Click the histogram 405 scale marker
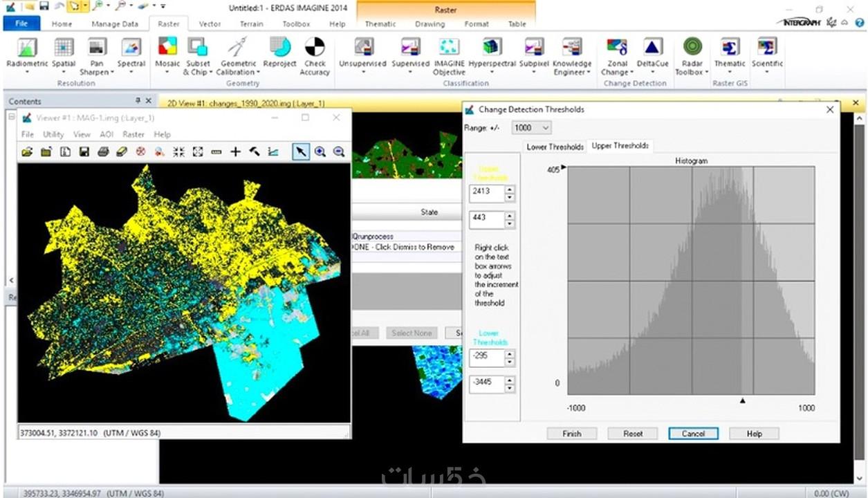This screenshot has width=868, height=498. pos(563,167)
